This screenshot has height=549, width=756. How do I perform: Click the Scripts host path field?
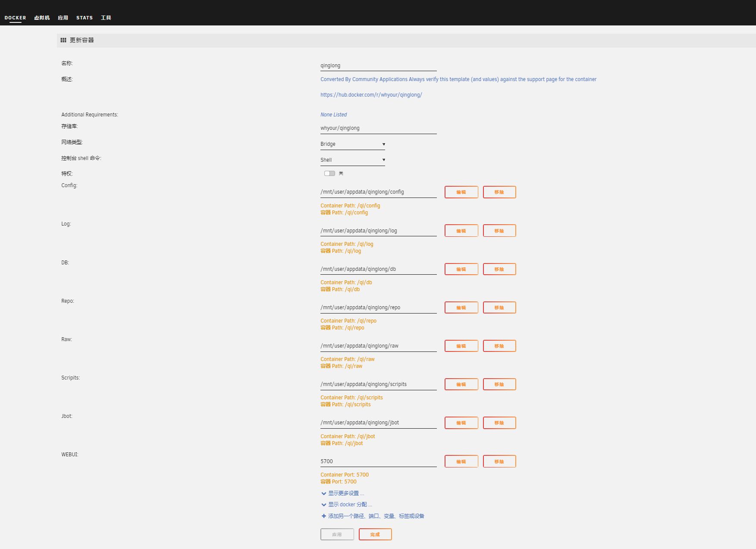pyautogui.click(x=378, y=384)
